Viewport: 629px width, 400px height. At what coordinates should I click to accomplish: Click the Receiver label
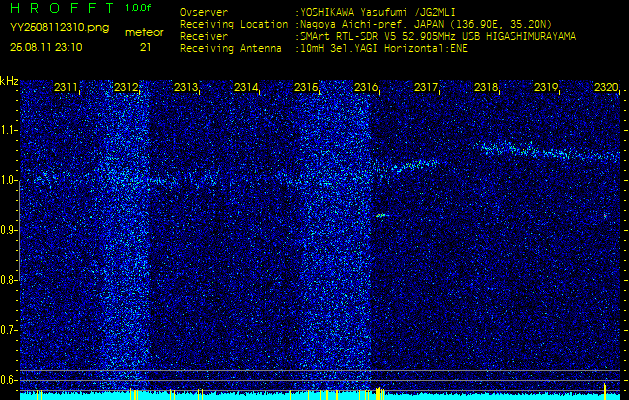click(204, 37)
